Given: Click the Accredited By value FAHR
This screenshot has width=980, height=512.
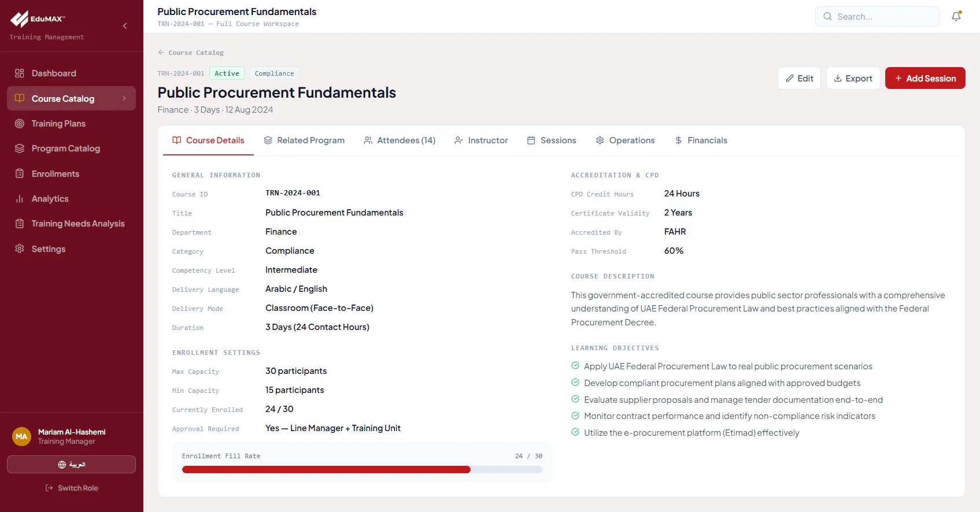Looking at the screenshot, I should (x=675, y=232).
